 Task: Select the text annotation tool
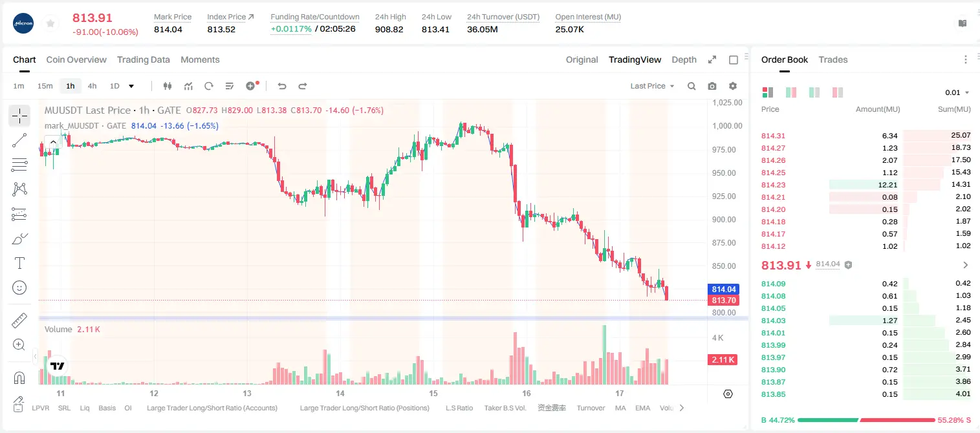pyautogui.click(x=19, y=263)
